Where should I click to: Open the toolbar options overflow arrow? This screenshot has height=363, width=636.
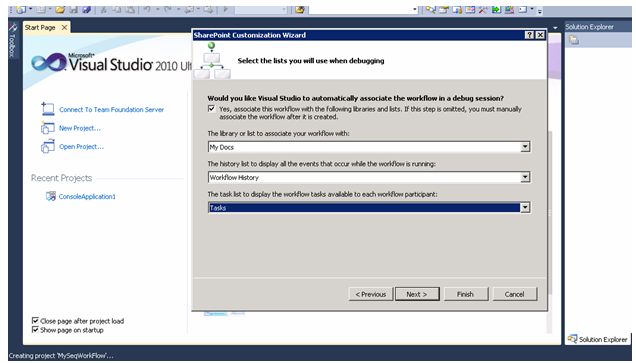(x=540, y=11)
